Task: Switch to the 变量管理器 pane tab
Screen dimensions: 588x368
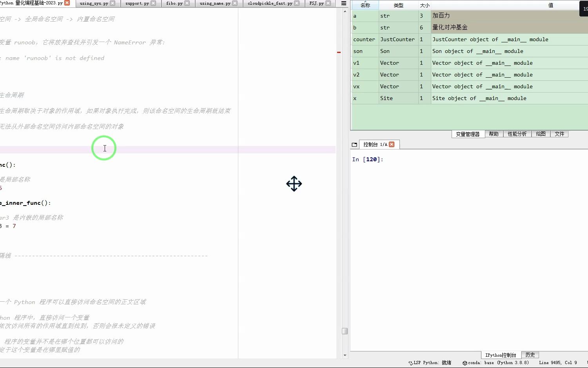Action: tap(468, 134)
